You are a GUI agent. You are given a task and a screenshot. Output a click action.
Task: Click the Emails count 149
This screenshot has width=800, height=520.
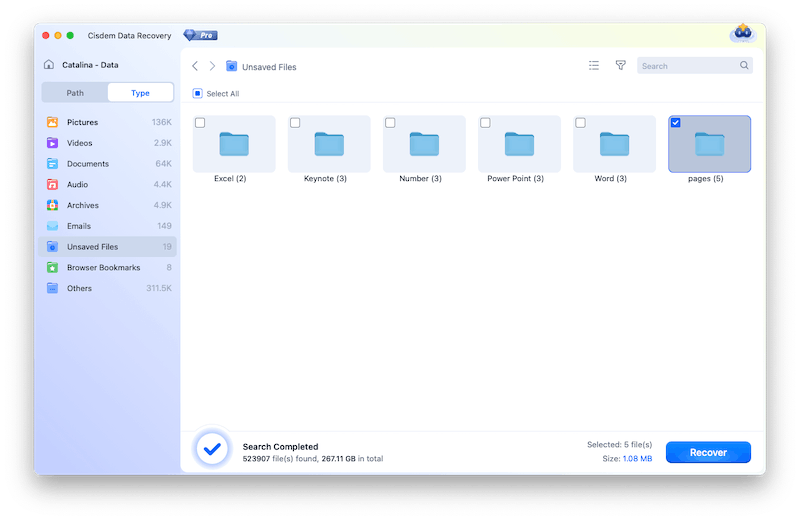[x=164, y=226]
